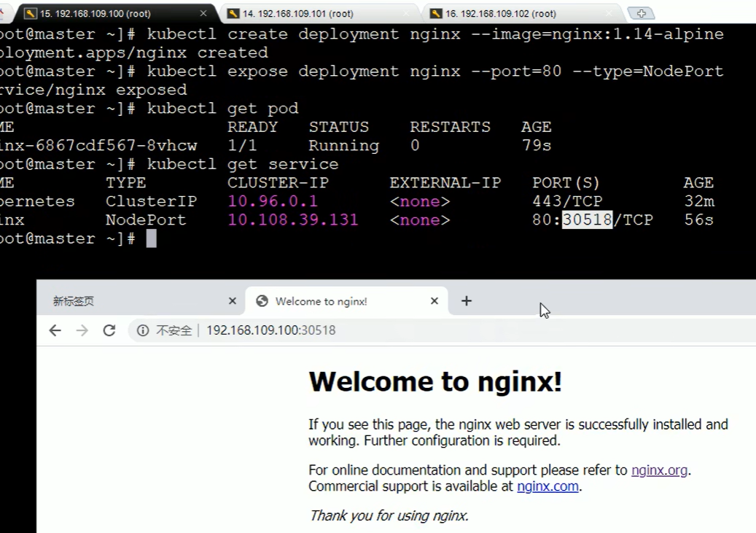Click the highlighted 30518 port in terminal
This screenshot has height=533, width=756.
pos(588,220)
